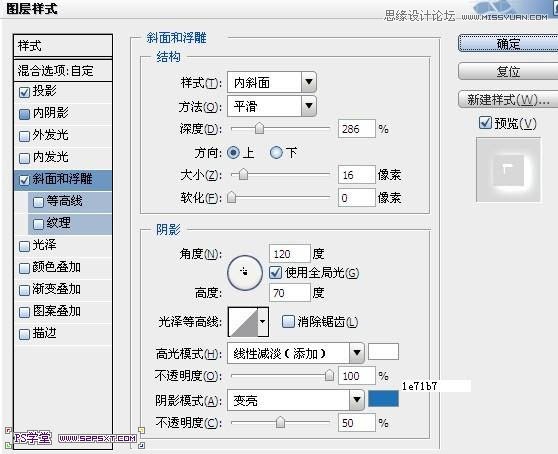
Task: Click the gloss contour thumbnail
Action: 243,322
